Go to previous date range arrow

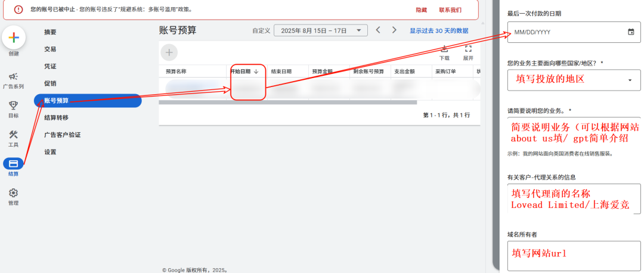pos(378,30)
